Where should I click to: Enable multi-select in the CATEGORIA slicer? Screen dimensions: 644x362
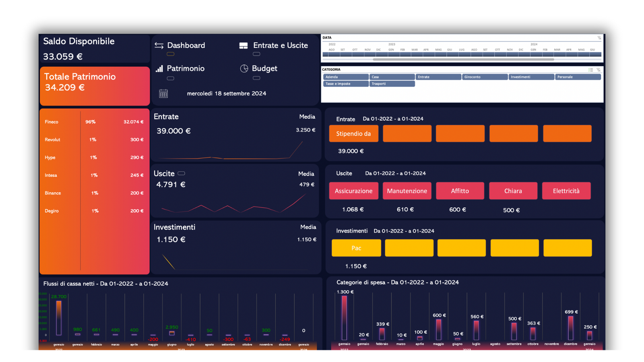[x=590, y=70]
